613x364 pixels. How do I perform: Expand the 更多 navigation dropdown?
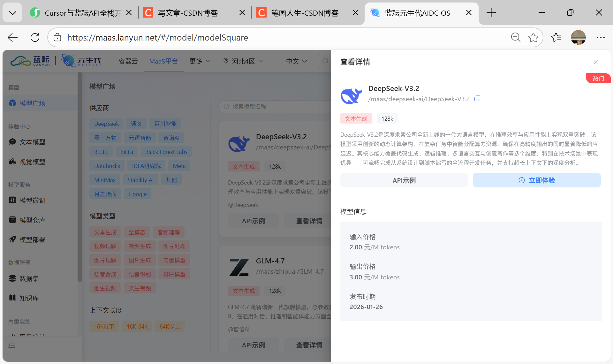pos(200,61)
